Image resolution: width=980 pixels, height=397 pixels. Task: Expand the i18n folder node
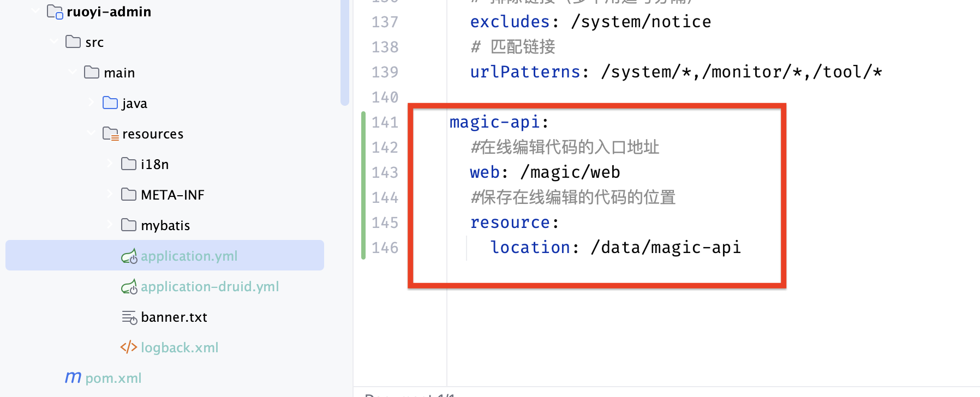pos(110,164)
